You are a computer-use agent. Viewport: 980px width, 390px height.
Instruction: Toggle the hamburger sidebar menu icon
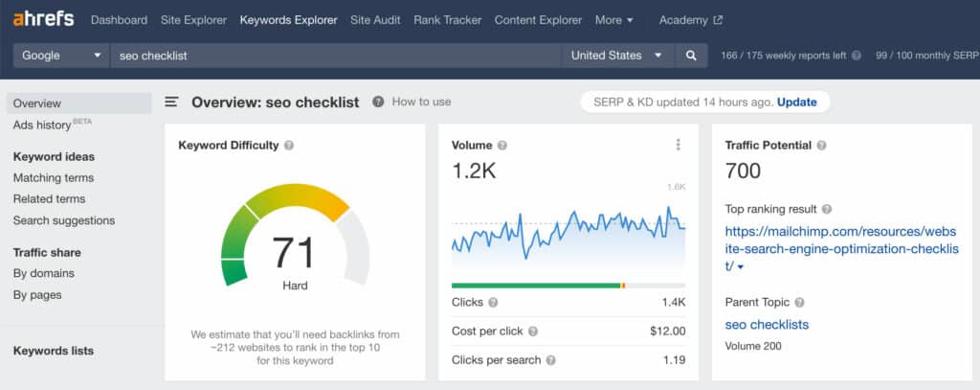click(171, 102)
